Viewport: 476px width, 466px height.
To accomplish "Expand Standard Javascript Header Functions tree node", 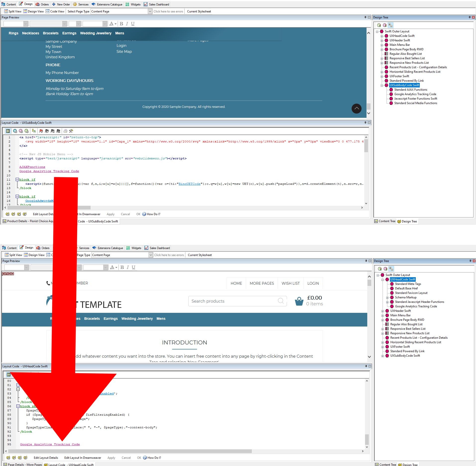I will pos(387,302).
